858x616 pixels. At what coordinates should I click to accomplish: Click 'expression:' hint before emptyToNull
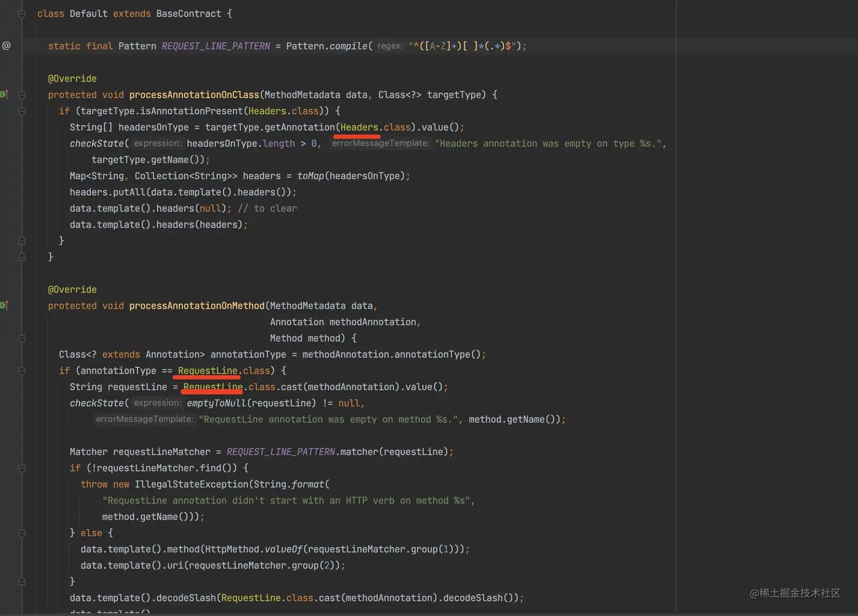click(x=158, y=403)
